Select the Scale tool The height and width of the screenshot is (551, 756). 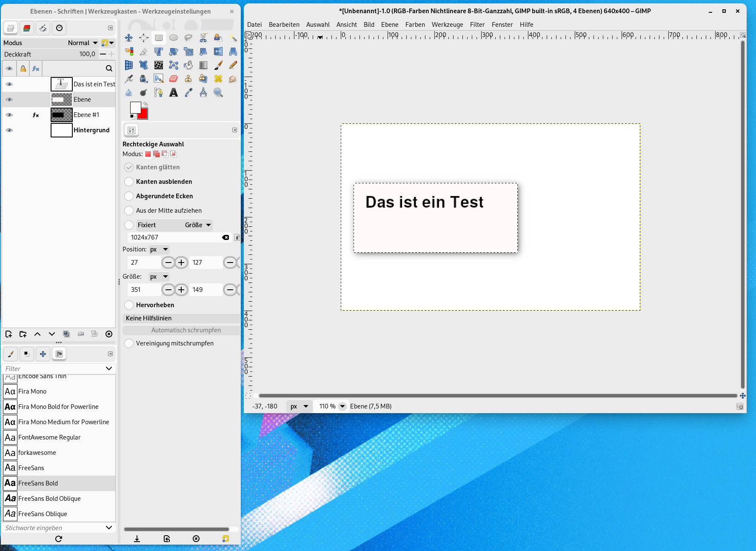coord(188,51)
